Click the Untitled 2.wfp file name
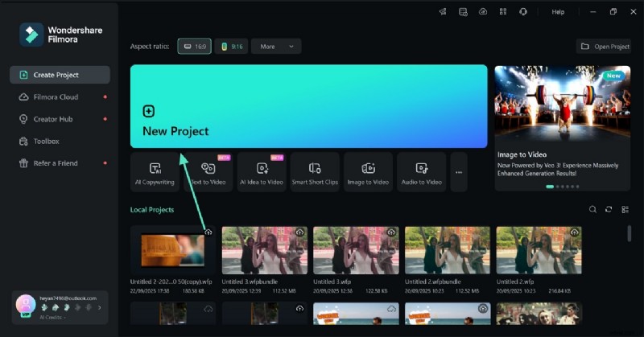Image resolution: width=644 pixels, height=337 pixels. click(x=515, y=282)
